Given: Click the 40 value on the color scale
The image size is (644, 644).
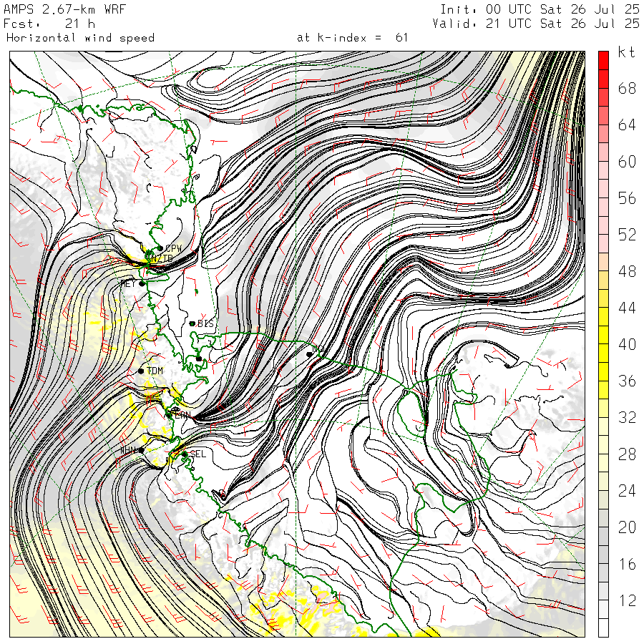Looking at the screenshot, I should pos(627,345).
